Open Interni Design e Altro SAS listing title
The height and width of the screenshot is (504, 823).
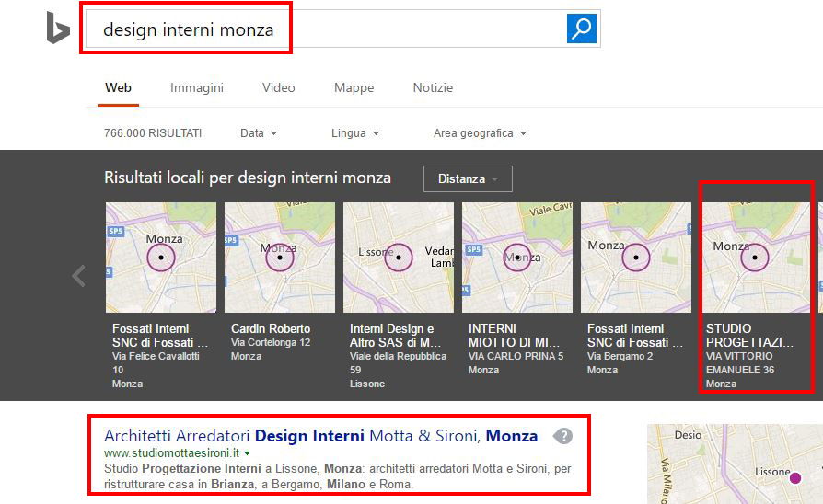pyautogui.click(x=395, y=336)
